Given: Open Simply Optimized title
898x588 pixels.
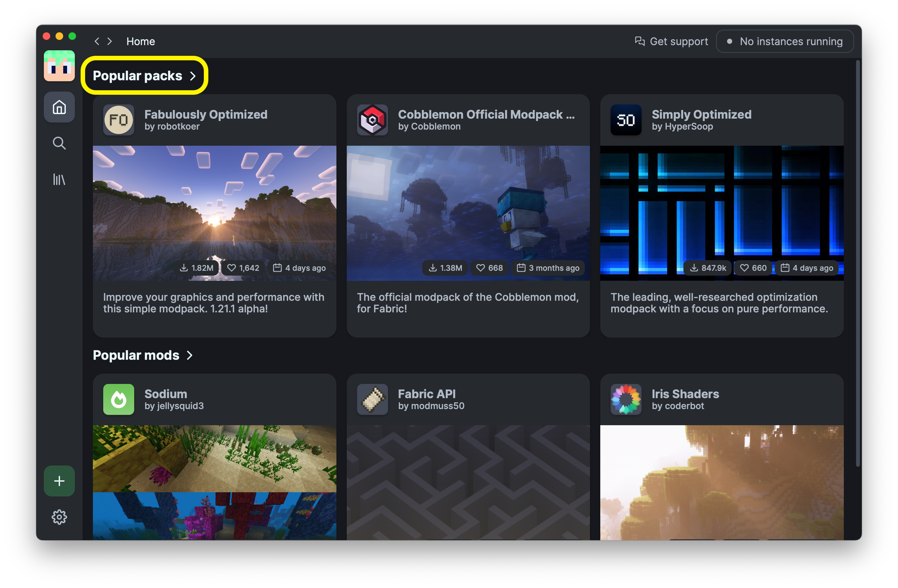Looking at the screenshot, I should click(x=702, y=114).
